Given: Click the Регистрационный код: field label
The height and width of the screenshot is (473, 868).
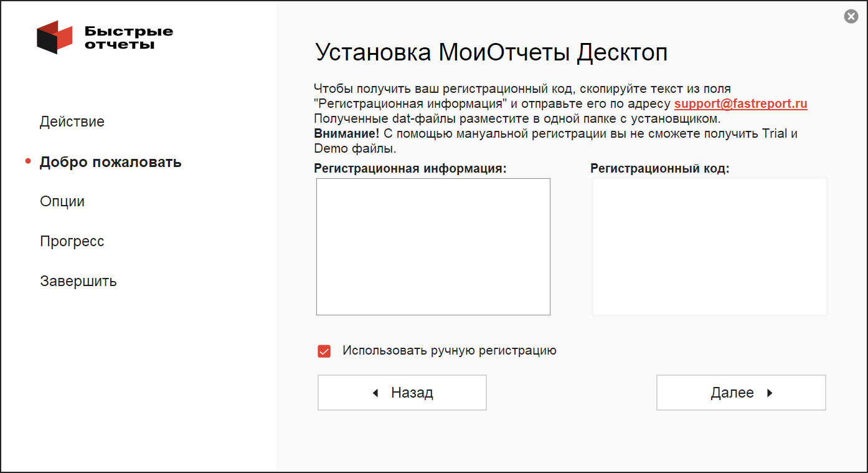Looking at the screenshot, I should pos(659,169).
